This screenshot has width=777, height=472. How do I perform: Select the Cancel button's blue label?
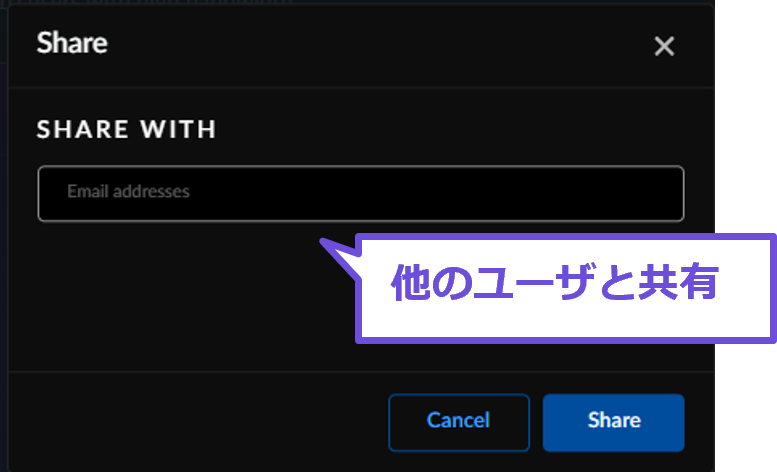458,420
